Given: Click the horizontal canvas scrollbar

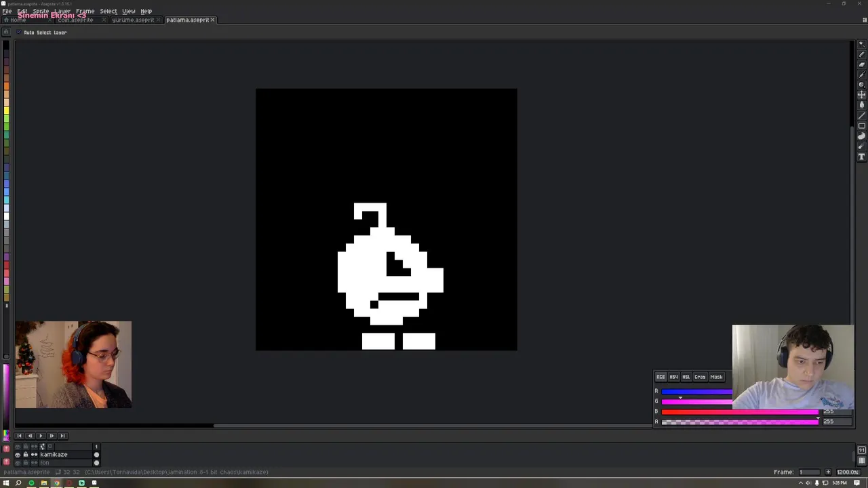Looking at the screenshot, I should coord(434,426).
